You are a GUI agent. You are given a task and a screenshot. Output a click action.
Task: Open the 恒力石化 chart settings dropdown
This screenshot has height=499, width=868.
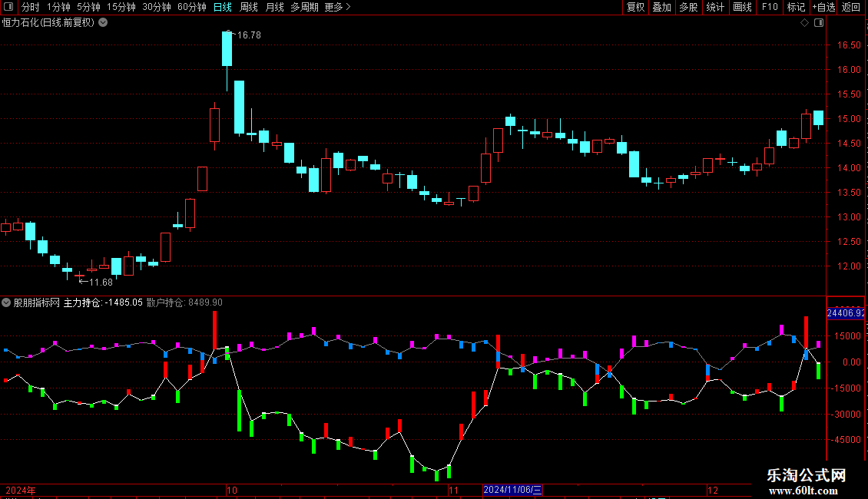coord(103,23)
